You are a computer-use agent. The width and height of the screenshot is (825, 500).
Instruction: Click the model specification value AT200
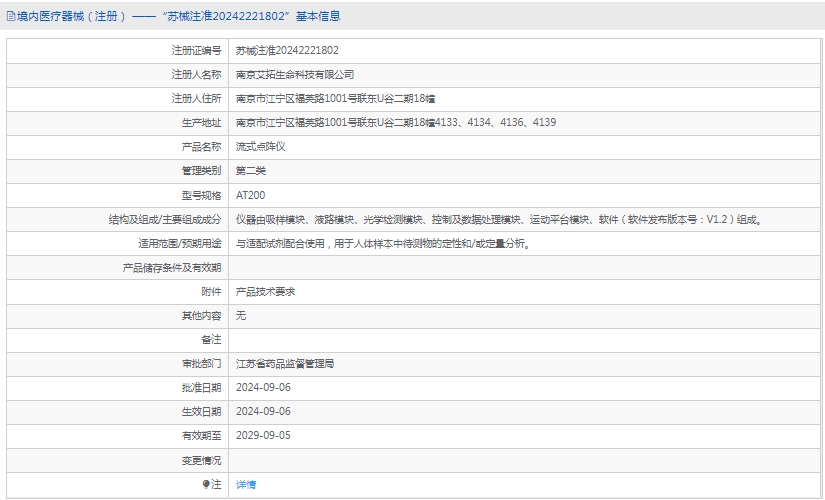pos(251,195)
